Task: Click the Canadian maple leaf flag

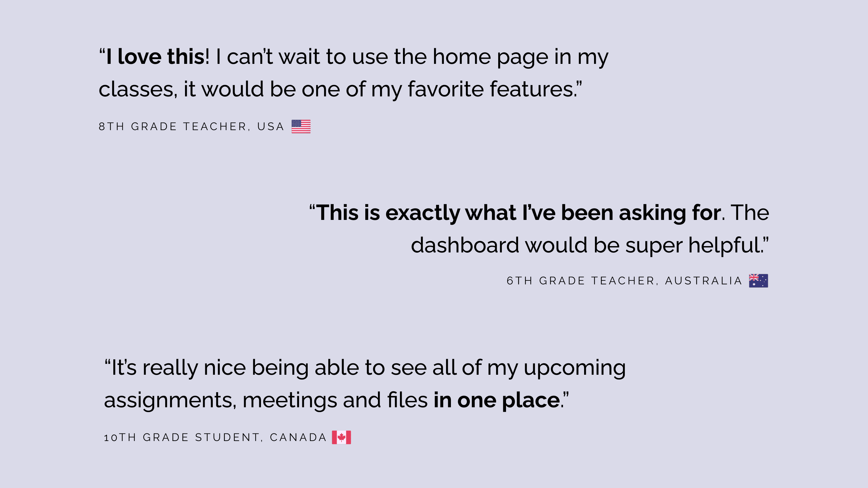Action: (x=341, y=437)
